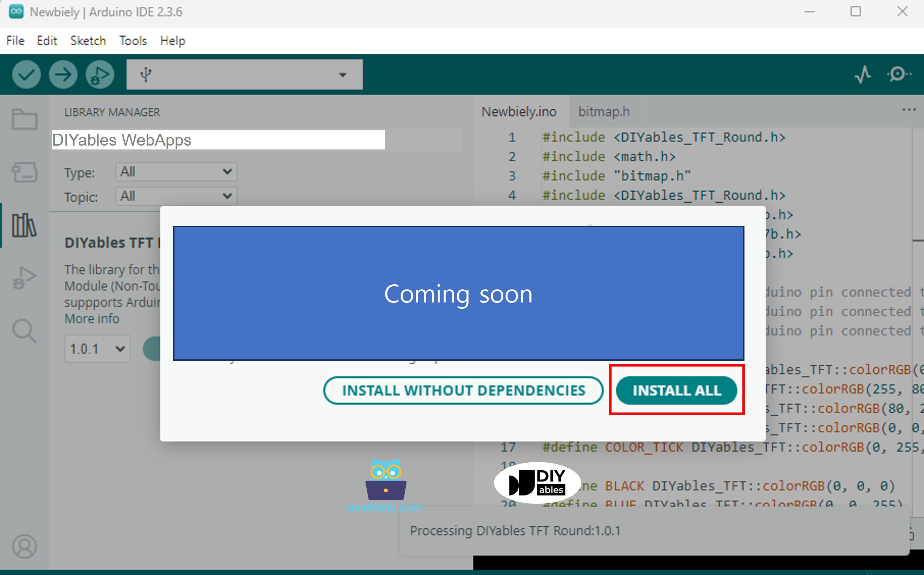The image size is (924, 575).
Task: Open the Boards Manager sidebar icon
Action: (x=24, y=172)
